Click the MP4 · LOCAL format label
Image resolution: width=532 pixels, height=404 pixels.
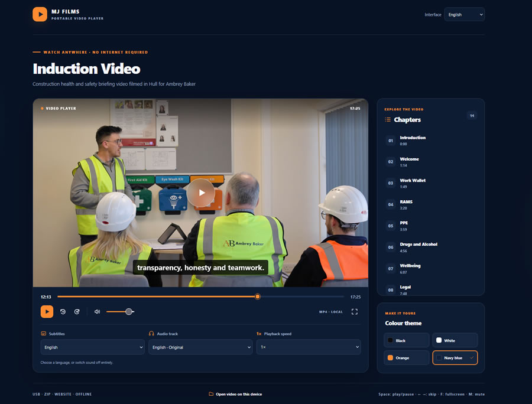pos(331,312)
